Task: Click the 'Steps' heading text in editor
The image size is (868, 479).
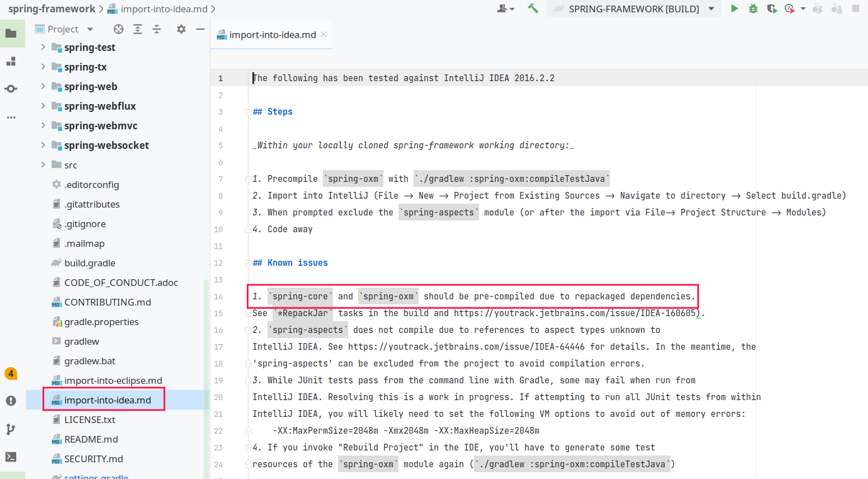Action: [x=280, y=112]
